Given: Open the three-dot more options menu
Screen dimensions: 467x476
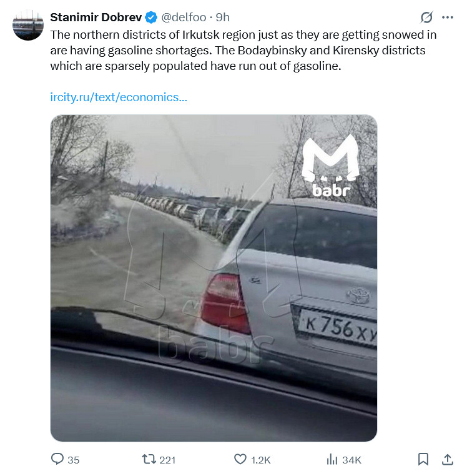Looking at the screenshot, I should 447,17.
